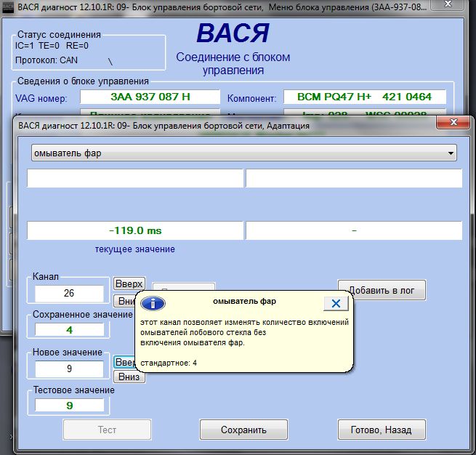The image size is (476, 455).
Task: Click the Канал input field showing 26
Action: (69, 293)
